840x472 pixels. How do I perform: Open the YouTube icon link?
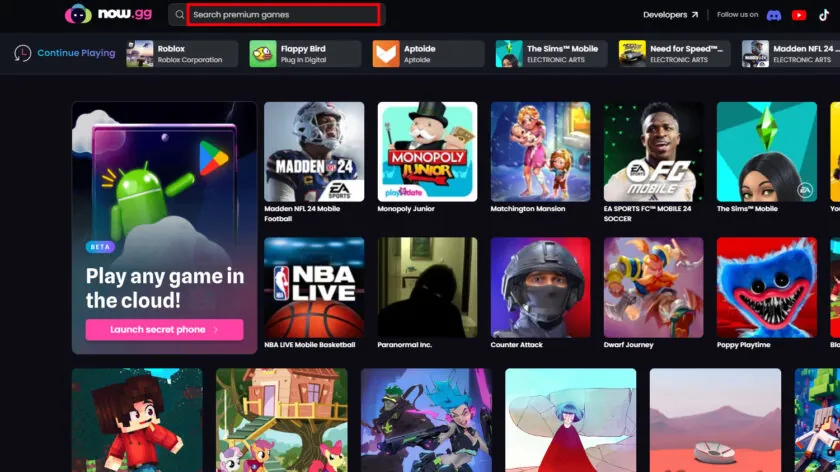click(x=799, y=15)
